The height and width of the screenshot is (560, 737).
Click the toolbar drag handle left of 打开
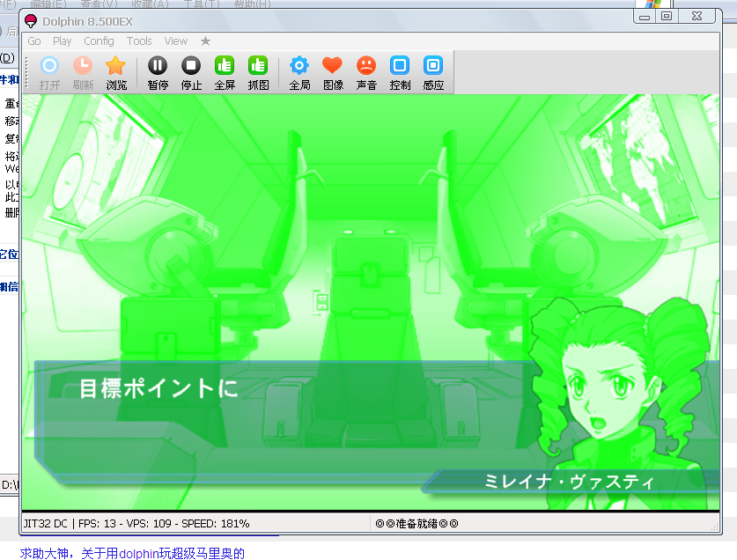click(x=27, y=72)
